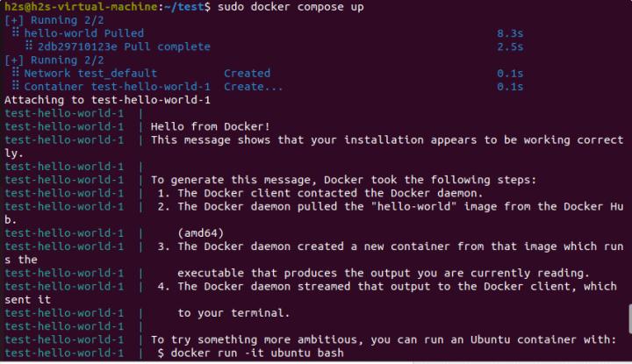Click the spinner icon beside Network test_default

coord(16,74)
